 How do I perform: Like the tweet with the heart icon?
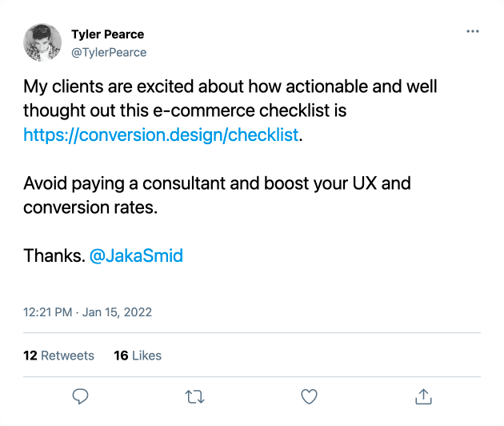310,396
